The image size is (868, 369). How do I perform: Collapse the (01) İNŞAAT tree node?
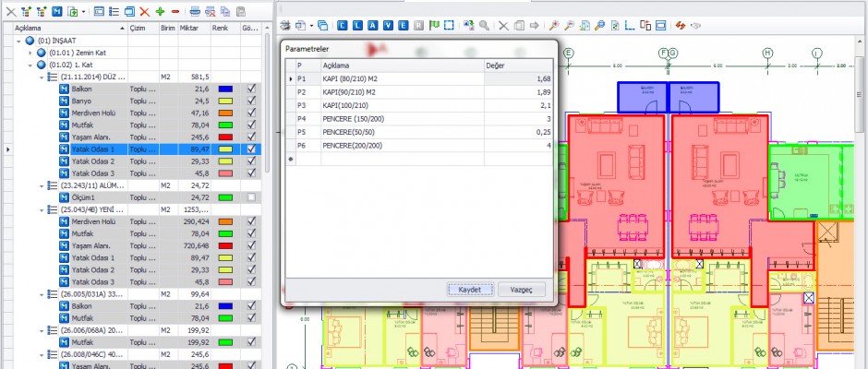[x=19, y=41]
